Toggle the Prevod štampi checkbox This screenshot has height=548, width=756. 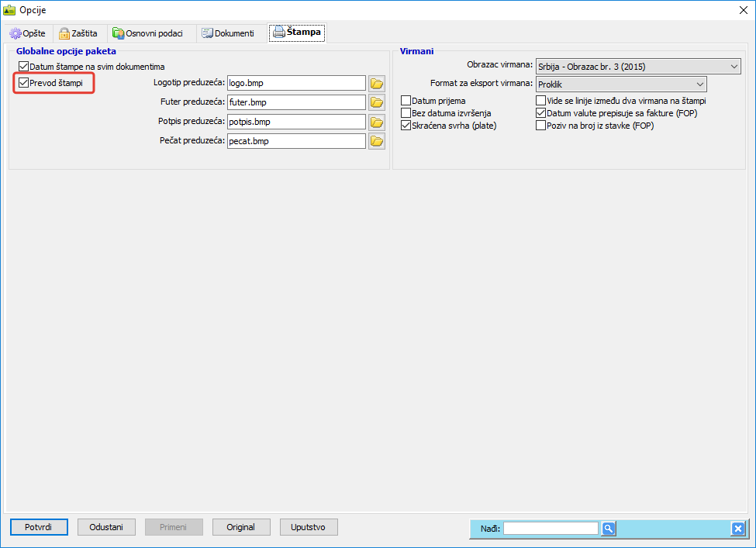coord(24,83)
